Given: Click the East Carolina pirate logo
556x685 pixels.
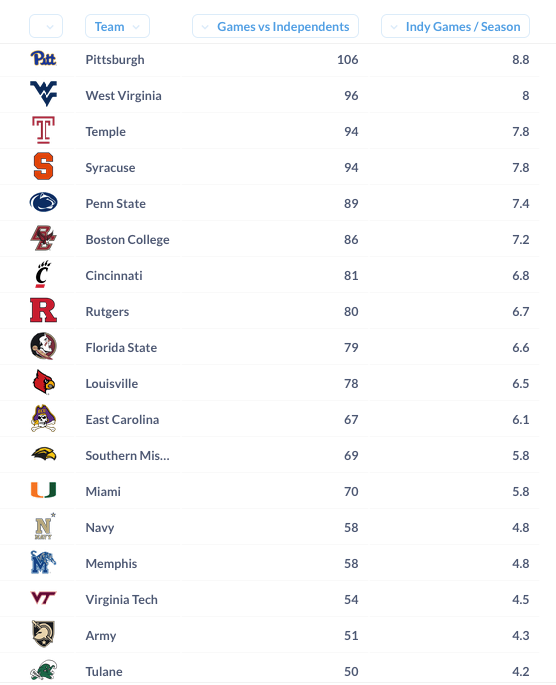Looking at the screenshot, I should tap(43, 419).
